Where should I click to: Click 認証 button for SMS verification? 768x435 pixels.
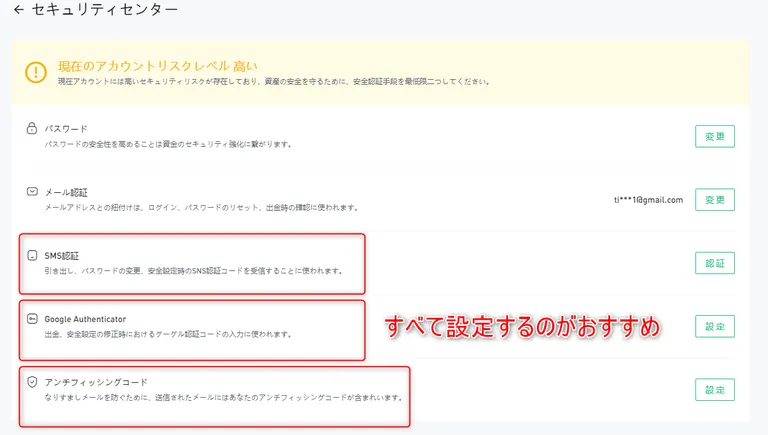(x=715, y=263)
